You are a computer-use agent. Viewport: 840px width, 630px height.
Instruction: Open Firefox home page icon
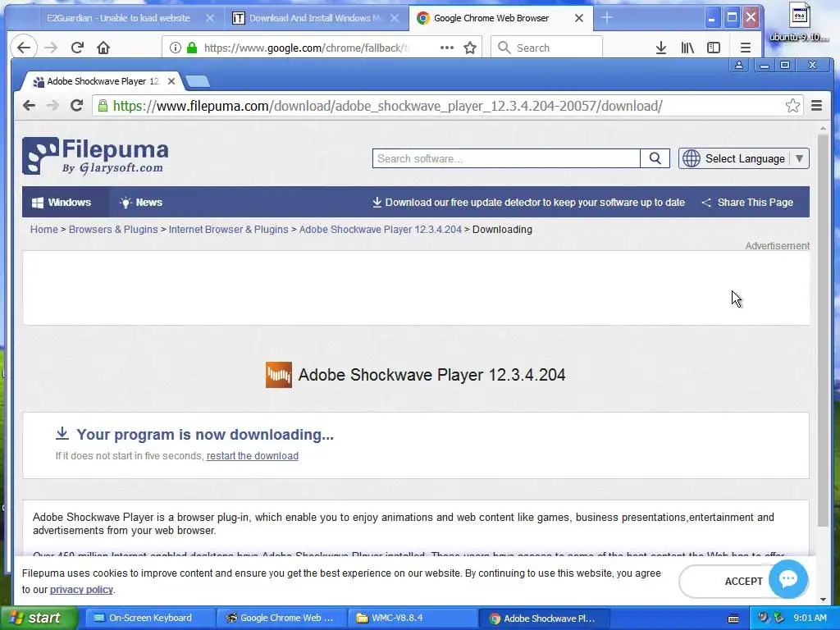point(103,48)
